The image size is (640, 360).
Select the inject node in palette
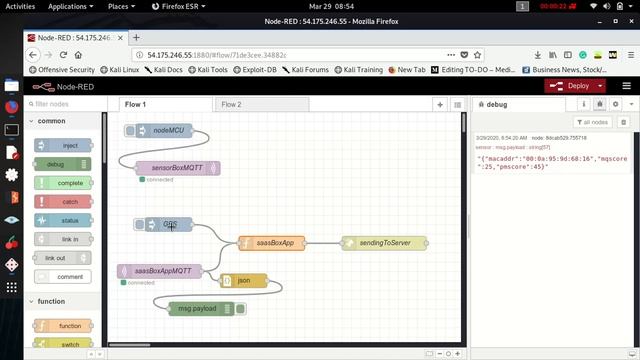(63, 145)
